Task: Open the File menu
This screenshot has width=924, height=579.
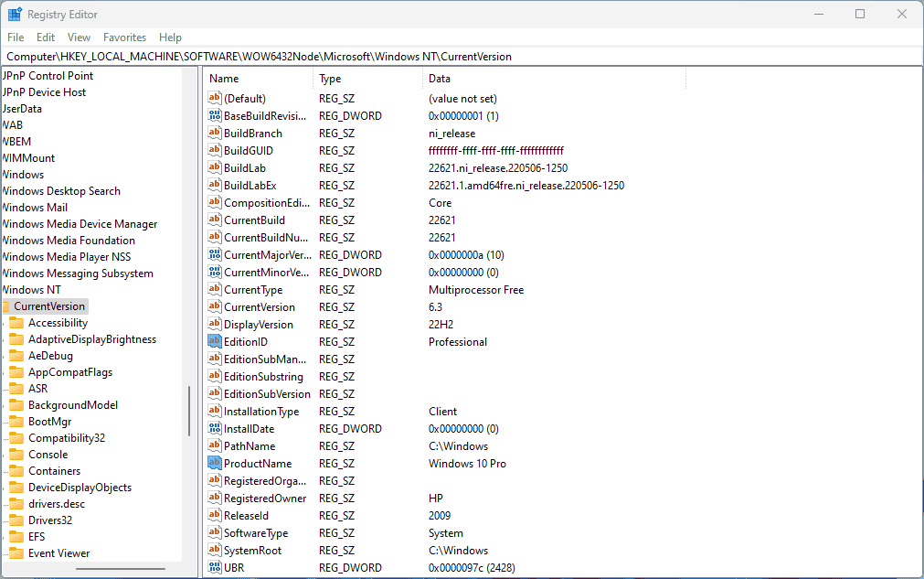Action: click(16, 38)
